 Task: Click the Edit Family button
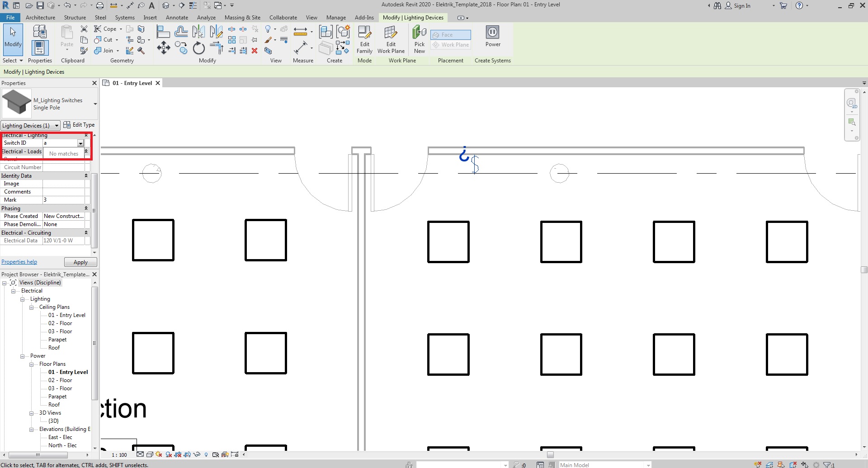coord(364,39)
